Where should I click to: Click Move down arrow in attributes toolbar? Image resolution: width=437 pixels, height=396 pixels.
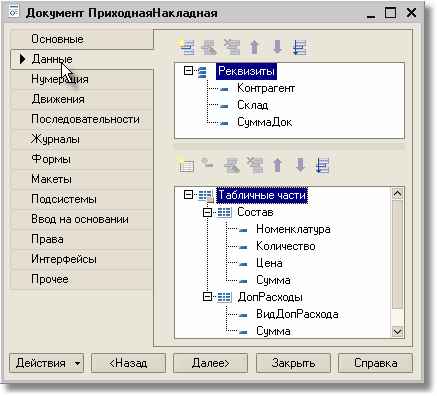point(277,47)
